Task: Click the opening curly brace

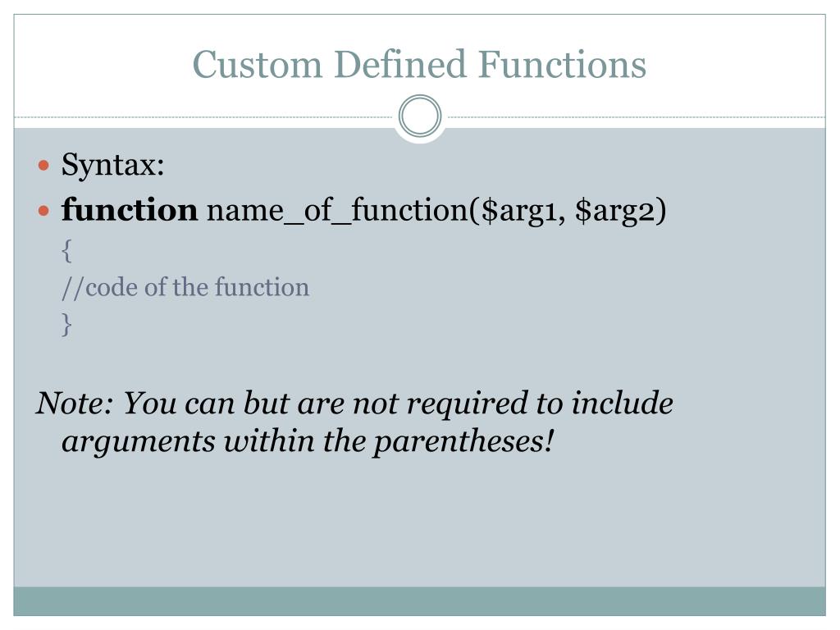Action: 66,251
